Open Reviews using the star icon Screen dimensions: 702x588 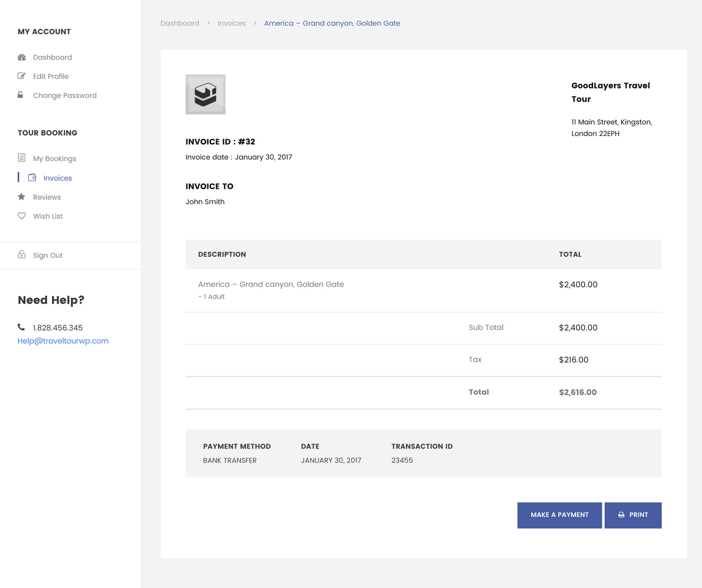coord(22,197)
